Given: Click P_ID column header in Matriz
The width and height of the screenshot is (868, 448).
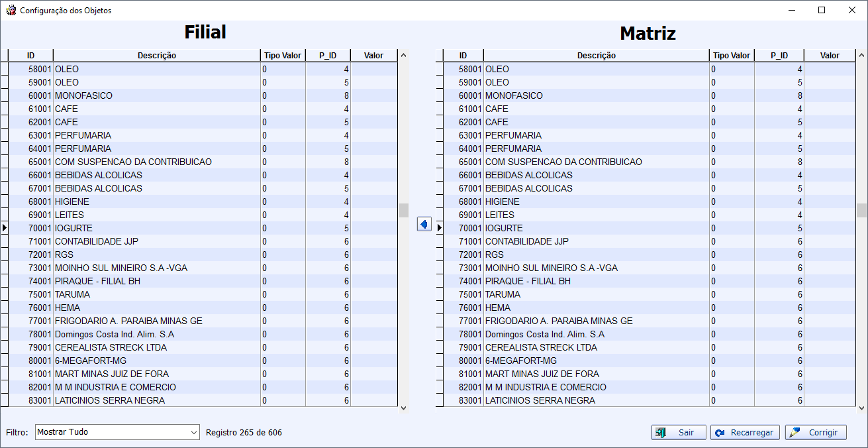Looking at the screenshot, I should [779, 56].
